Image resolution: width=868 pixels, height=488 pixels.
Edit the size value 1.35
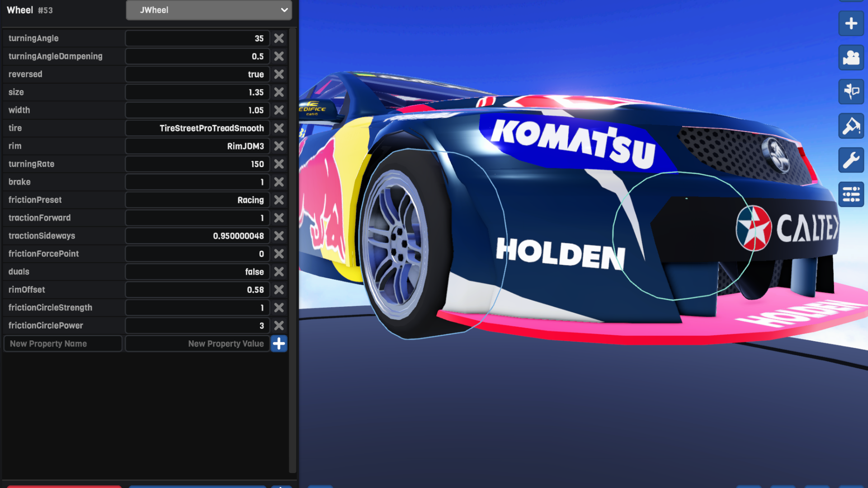(x=198, y=92)
